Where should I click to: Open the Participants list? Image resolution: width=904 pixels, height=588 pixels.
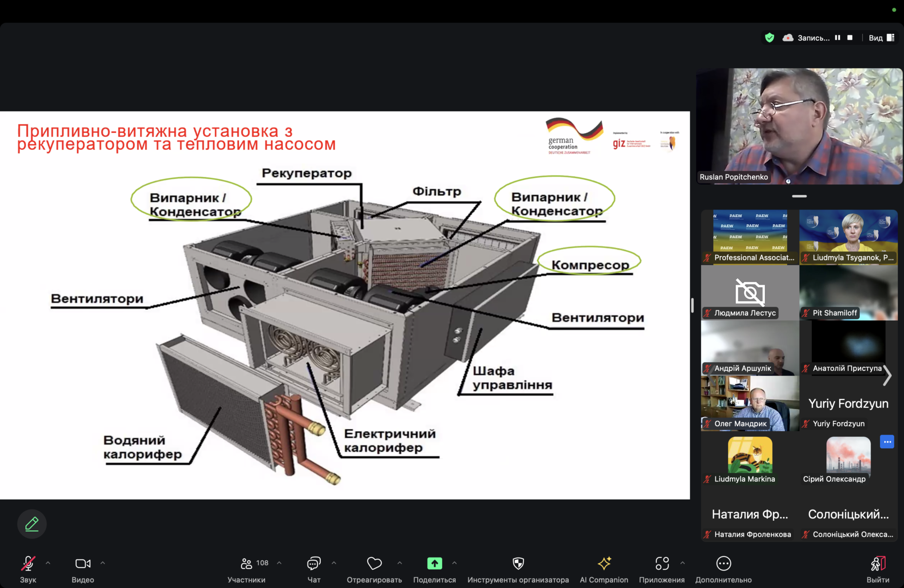click(x=247, y=564)
